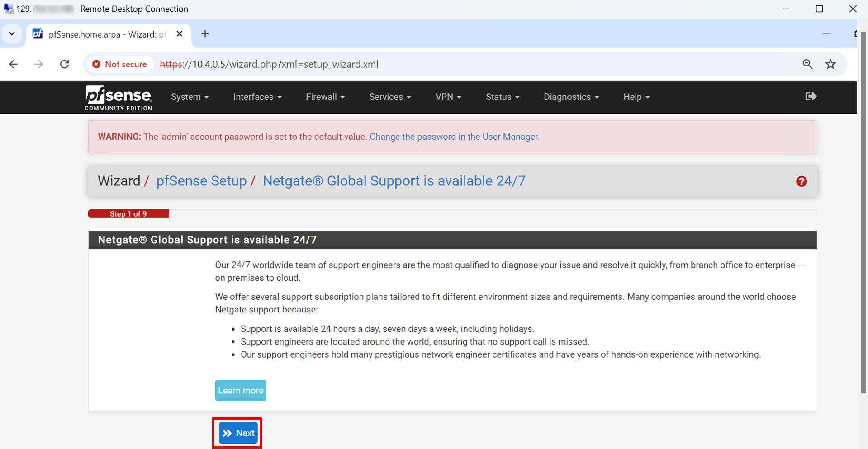Open the Firewall dropdown menu

[325, 97]
